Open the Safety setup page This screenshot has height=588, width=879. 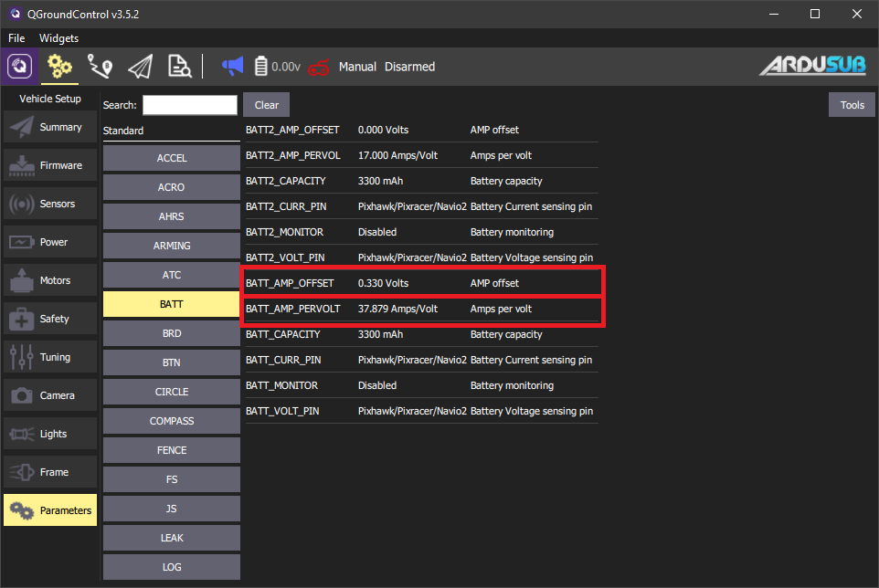point(50,319)
